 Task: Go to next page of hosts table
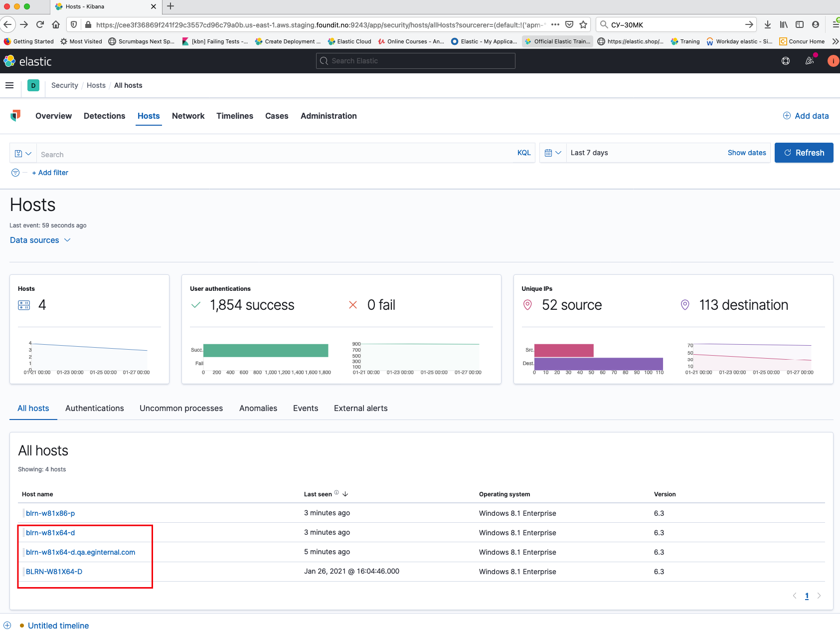pyautogui.click(x=819, y=596)
